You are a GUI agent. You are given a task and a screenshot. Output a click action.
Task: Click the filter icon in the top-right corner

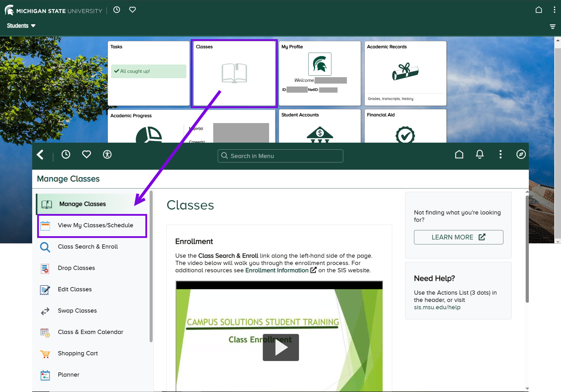click(553, 26)
